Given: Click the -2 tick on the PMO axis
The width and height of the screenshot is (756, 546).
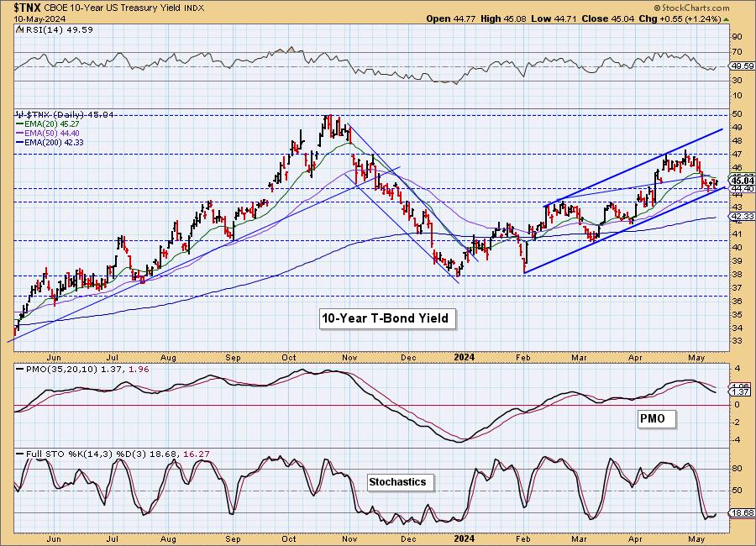Looking at the screenshot, I should tap(736, 423).
